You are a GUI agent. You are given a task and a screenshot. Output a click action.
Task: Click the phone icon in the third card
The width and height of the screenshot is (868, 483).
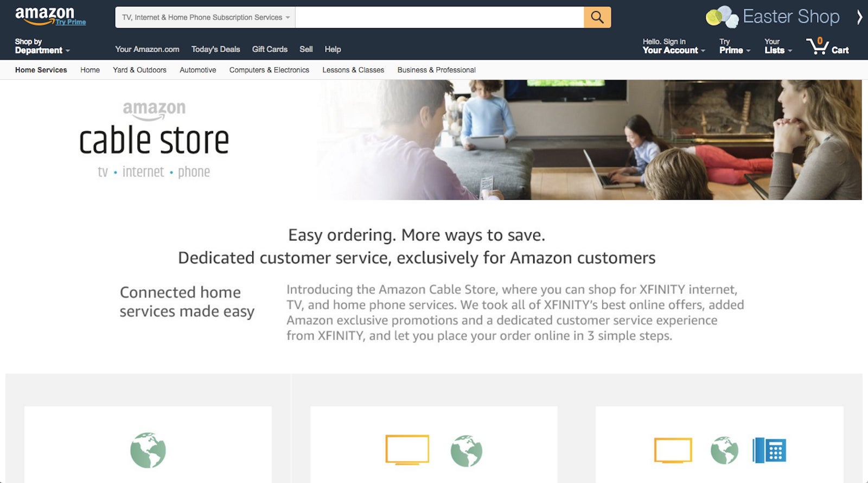coord(769,450)
